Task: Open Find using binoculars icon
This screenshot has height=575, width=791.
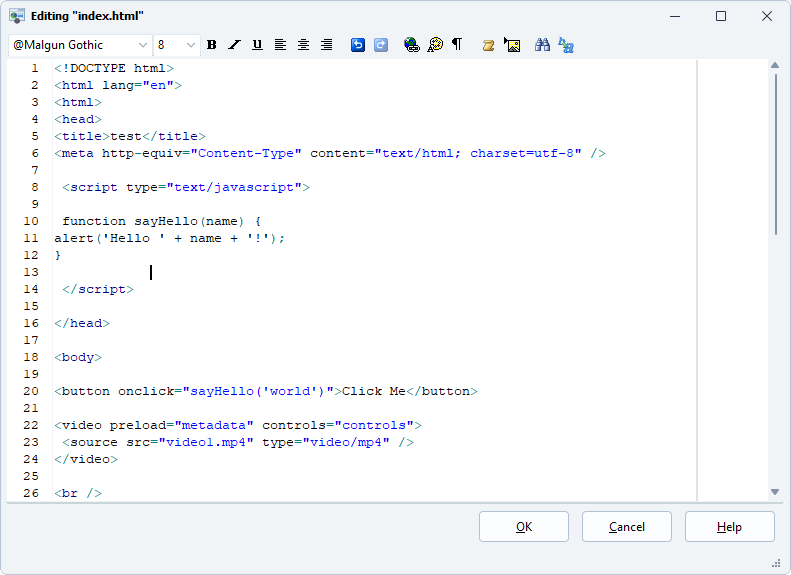Action: (543, 45)
